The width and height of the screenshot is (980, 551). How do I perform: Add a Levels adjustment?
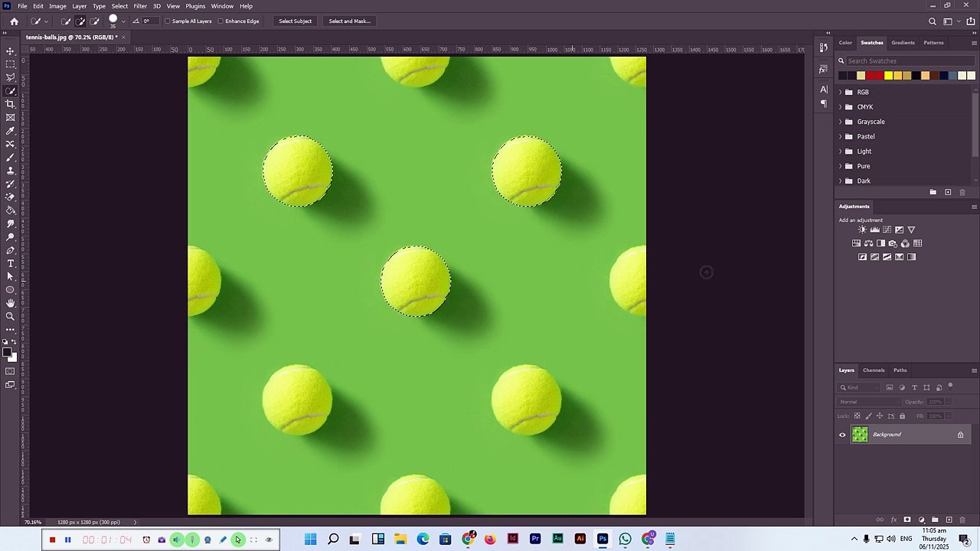coord(875,230)
